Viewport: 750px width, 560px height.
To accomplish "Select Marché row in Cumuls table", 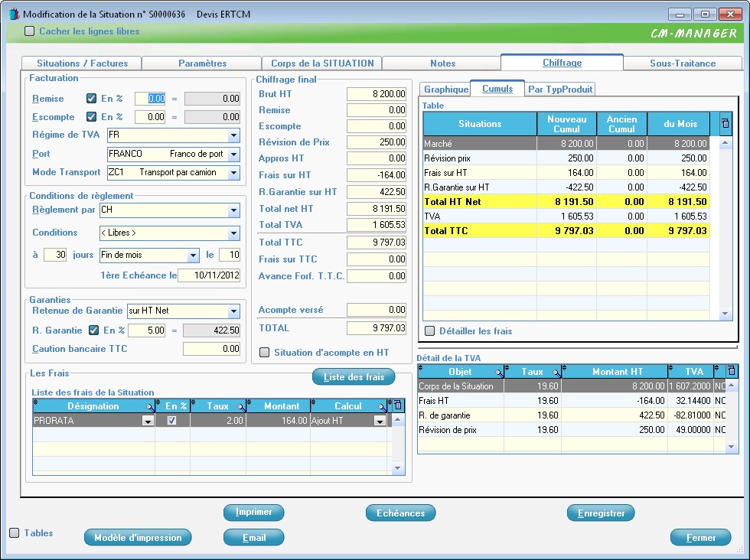I will pos(566,144).
